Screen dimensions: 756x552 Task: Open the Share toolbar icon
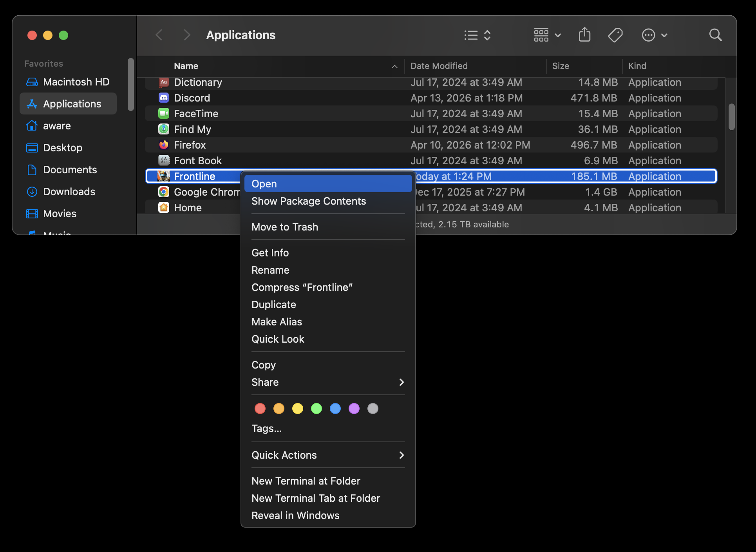[x=584, y=34]
